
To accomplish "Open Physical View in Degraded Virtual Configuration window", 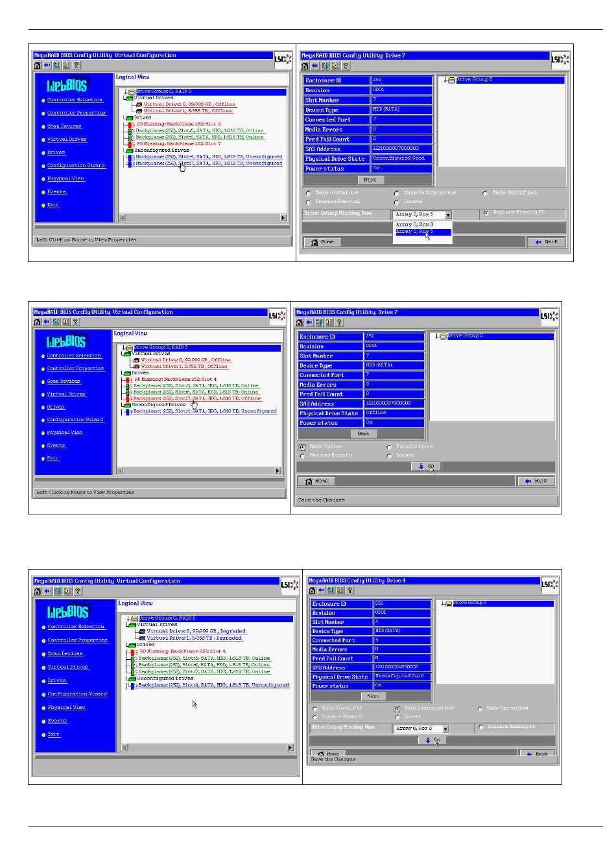I will (x=67, y=708).
